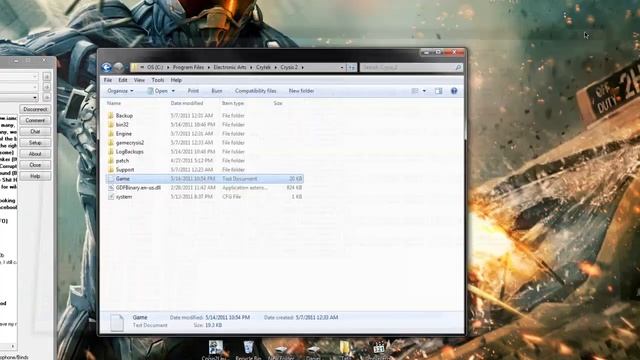Click the gamecrysis2 folder name
Image resolution: width=640 pixels, height=360 pixels.
130,142
